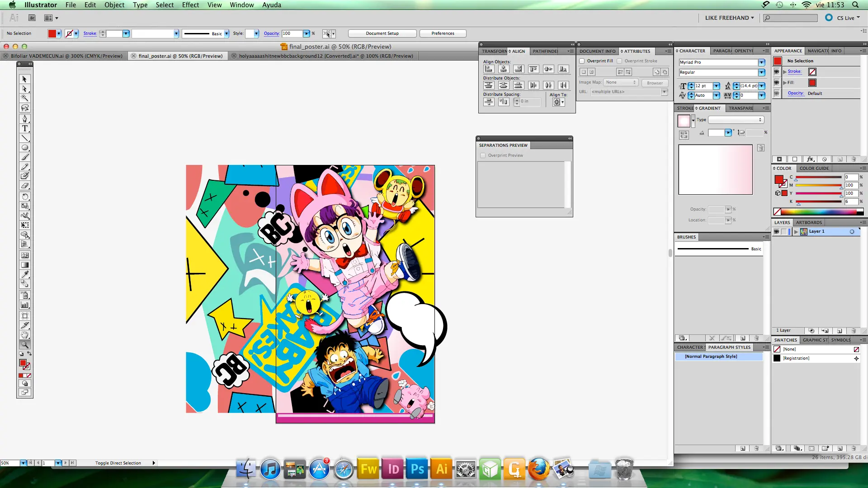Viewport: 868px width, 488px height.
Task: Click Horizontal Align Center icon
Action: pos(503,69)
